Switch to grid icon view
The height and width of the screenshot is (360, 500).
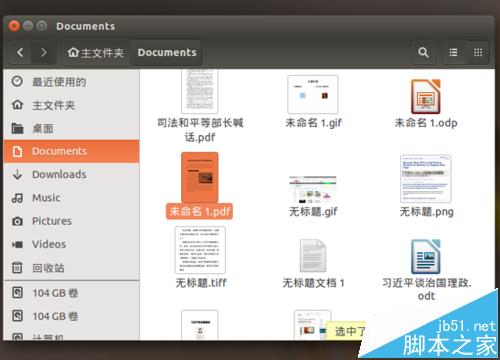(x=478, y=52)
